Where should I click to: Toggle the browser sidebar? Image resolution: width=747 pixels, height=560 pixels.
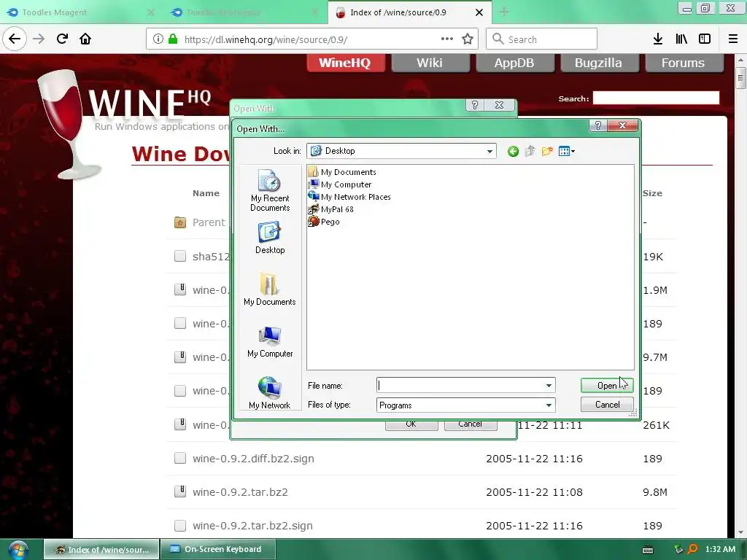point(705,39)
